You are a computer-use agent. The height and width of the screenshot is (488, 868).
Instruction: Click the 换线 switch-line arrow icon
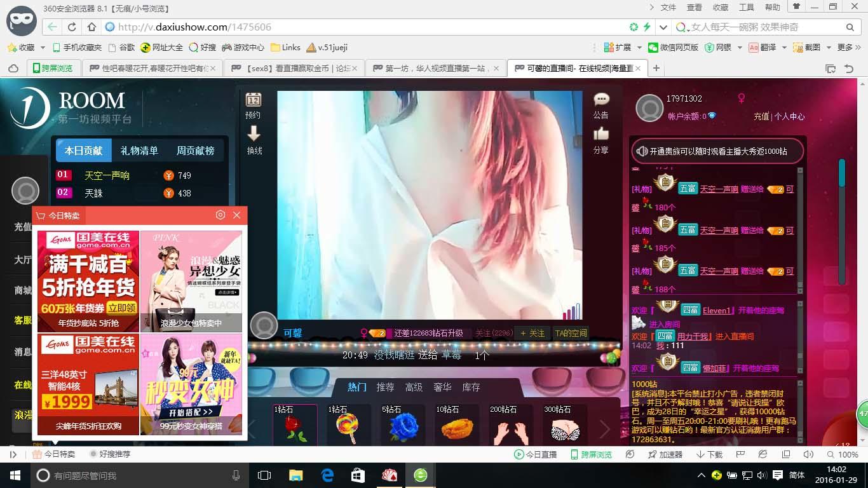coord(254,133)
